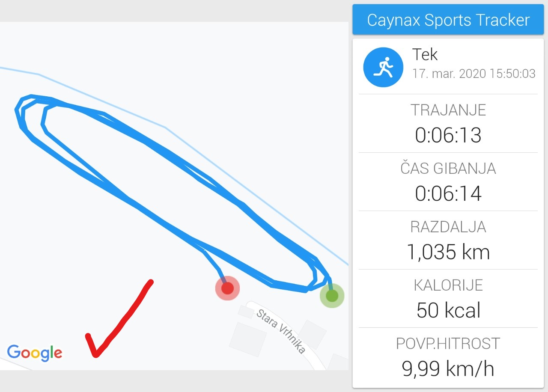Image resolution: width=548 pixels, height=392 pixels.
Task: Click the Kalorije value 50 kcal
Action: click(448, 310)
